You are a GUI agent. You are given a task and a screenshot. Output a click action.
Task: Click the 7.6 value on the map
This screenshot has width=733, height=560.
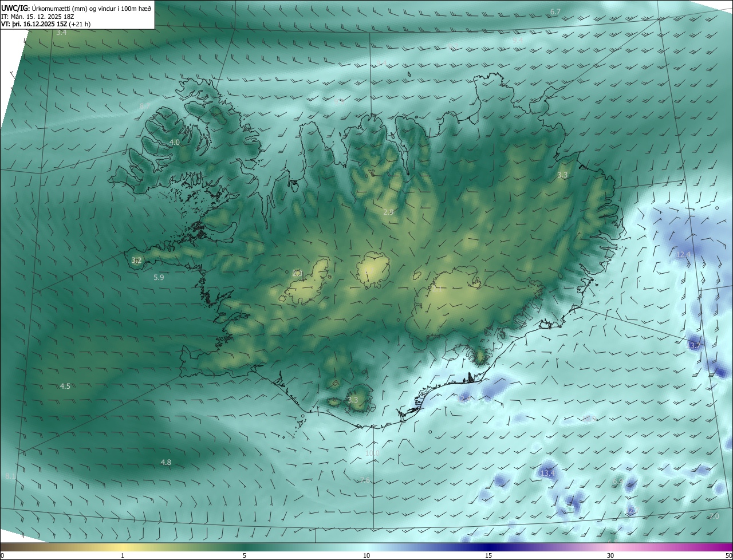click(365, 480)
